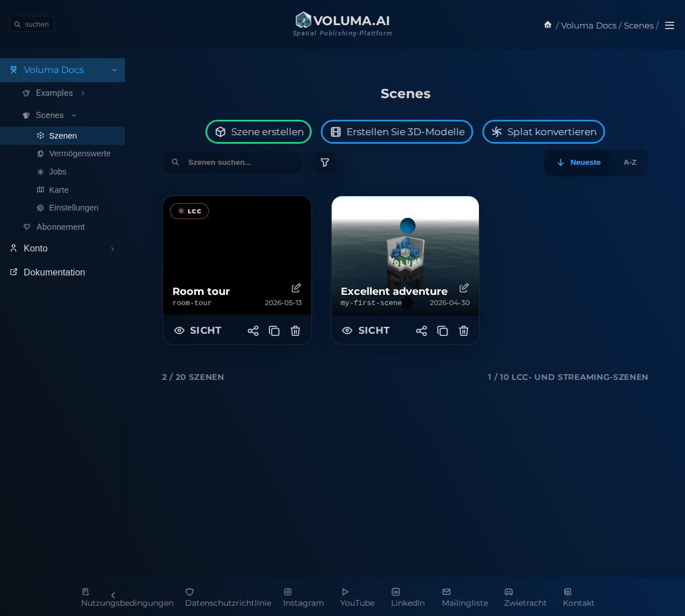This screenshot has height=616, width=685.
Task: Open the hamburger menu in the header
Action: point(670,25)
